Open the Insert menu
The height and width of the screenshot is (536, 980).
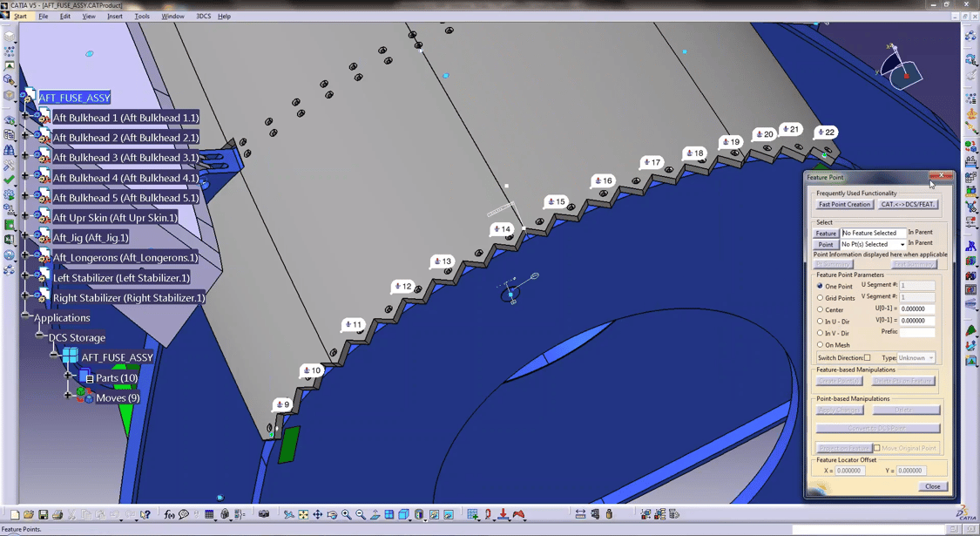pyautogui.click(x=114, y=16)
